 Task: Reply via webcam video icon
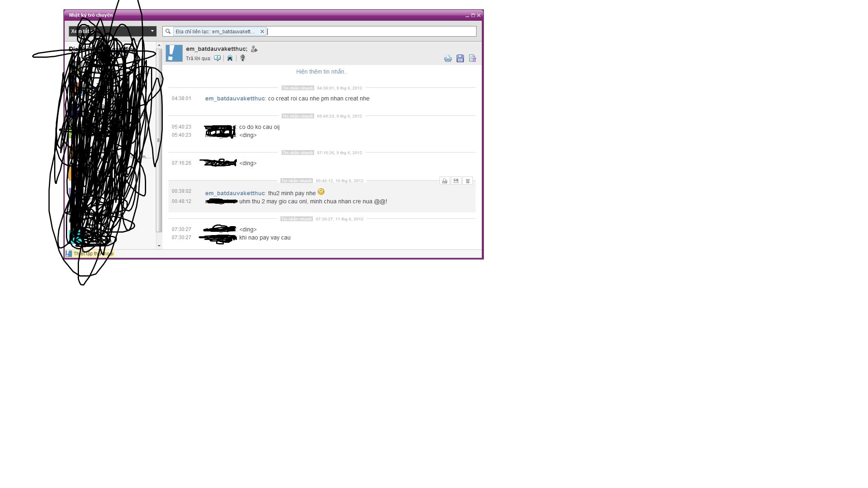(x=230, y=58)
